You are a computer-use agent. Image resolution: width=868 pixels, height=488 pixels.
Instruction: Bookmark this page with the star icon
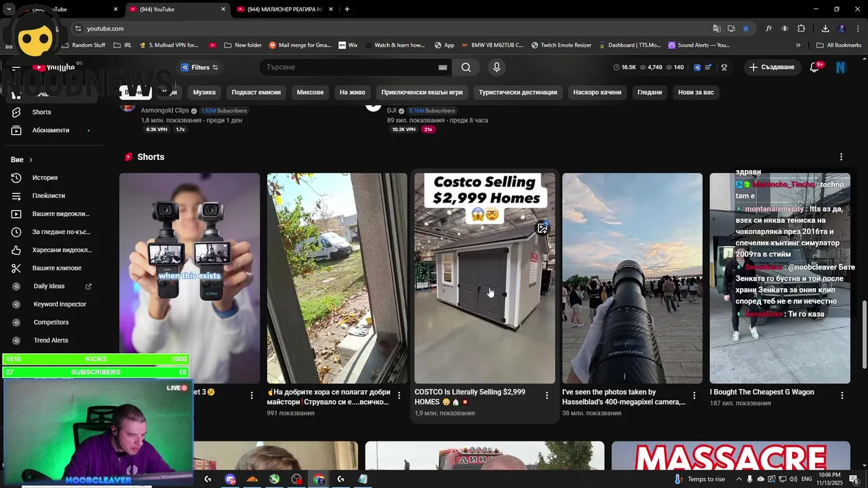[x=746, y=28]
